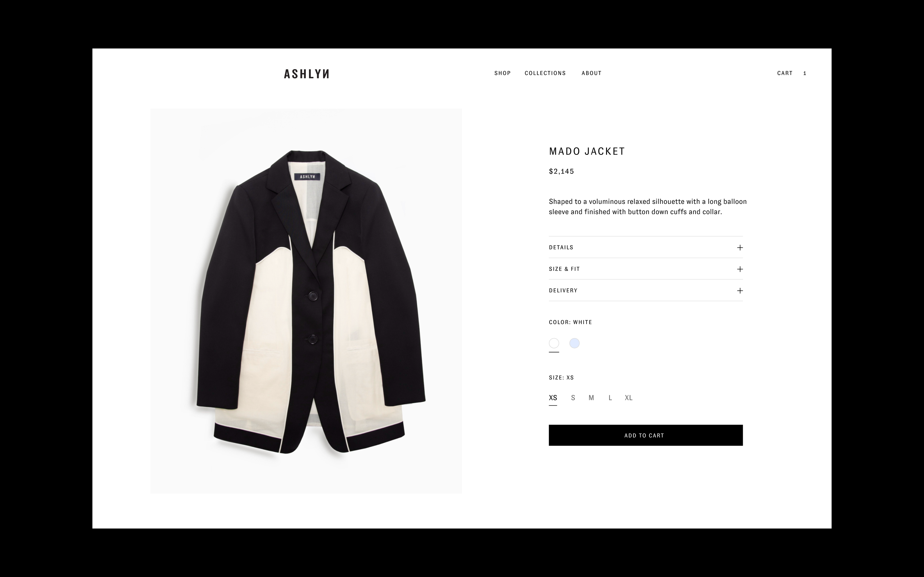
Task: Click the plus icon beside Details
Action: [740, 248]
